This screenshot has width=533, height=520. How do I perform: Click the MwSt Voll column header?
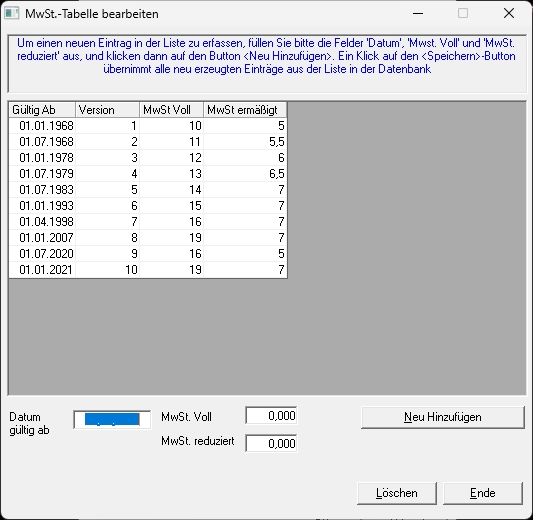pos(171,110)
